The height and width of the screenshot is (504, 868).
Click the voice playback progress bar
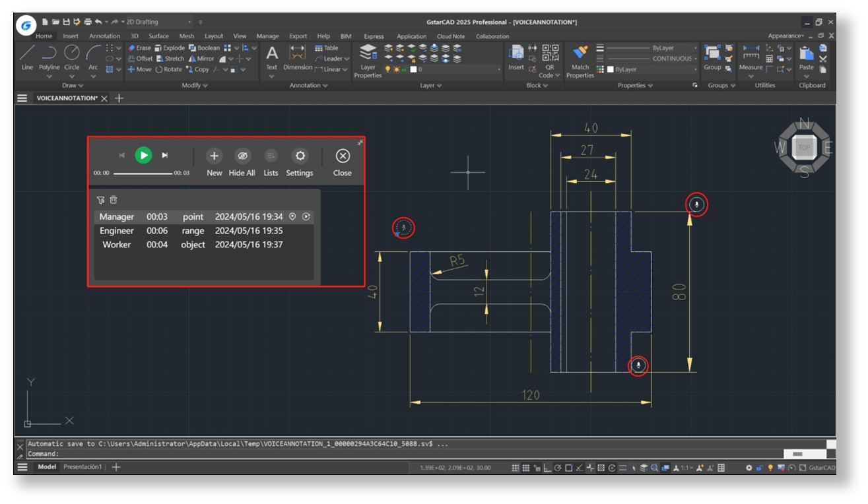pyautogui.click(x=142, y=173)
